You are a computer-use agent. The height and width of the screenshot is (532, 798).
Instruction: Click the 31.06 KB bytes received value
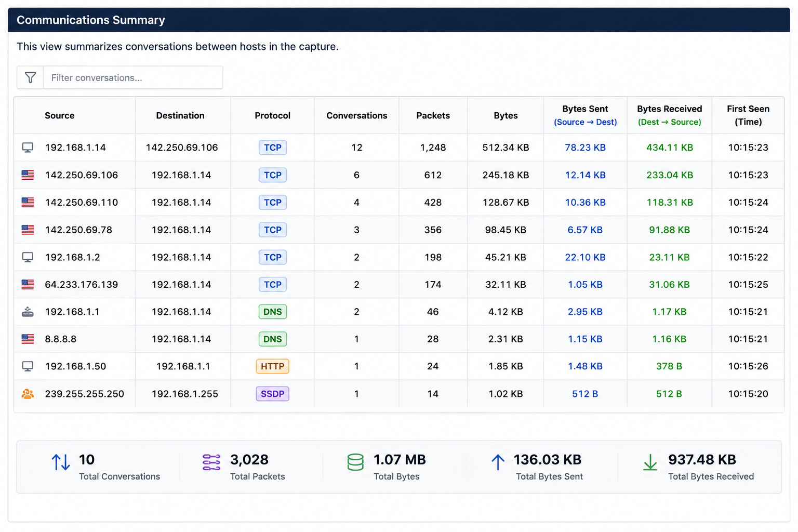tap(670, 284)
